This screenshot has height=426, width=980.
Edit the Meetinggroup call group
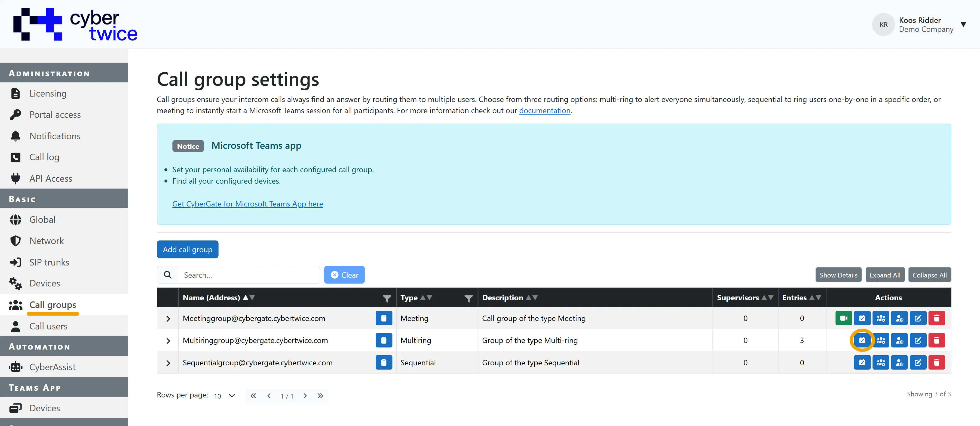(918, 318)
